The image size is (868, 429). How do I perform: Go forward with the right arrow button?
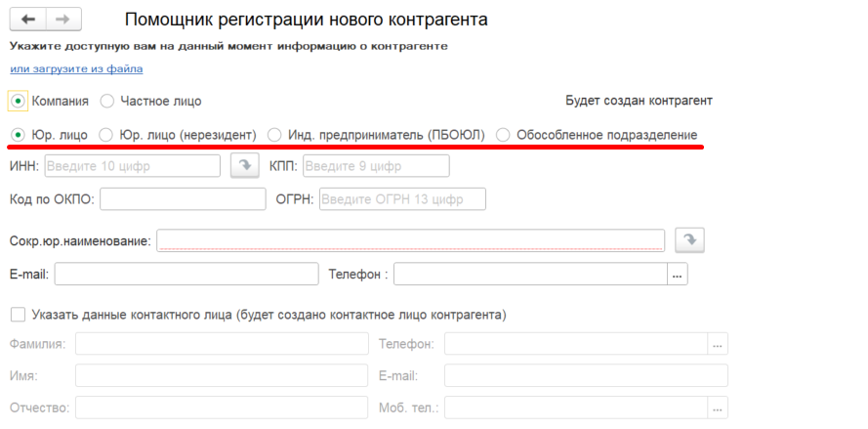(63, 20)
